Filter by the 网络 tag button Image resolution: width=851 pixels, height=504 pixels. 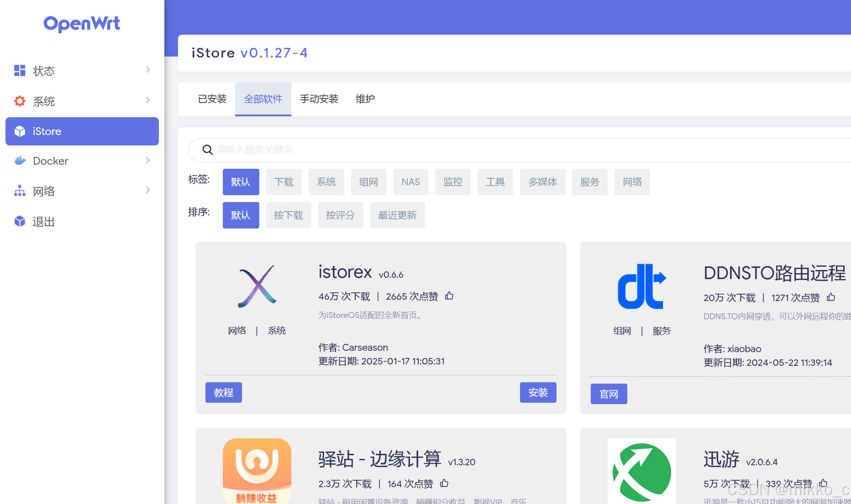[x=632, y=182]
